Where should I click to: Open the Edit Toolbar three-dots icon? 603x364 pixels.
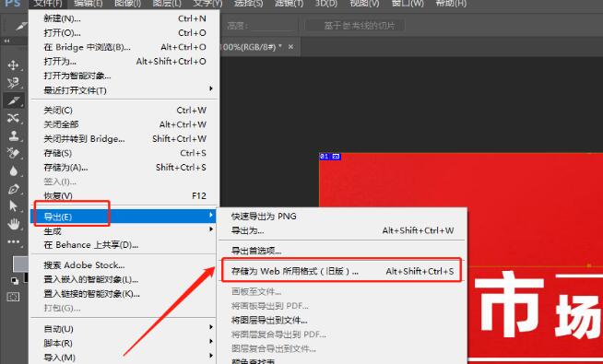pyautogui.click(x=14, y=241)
